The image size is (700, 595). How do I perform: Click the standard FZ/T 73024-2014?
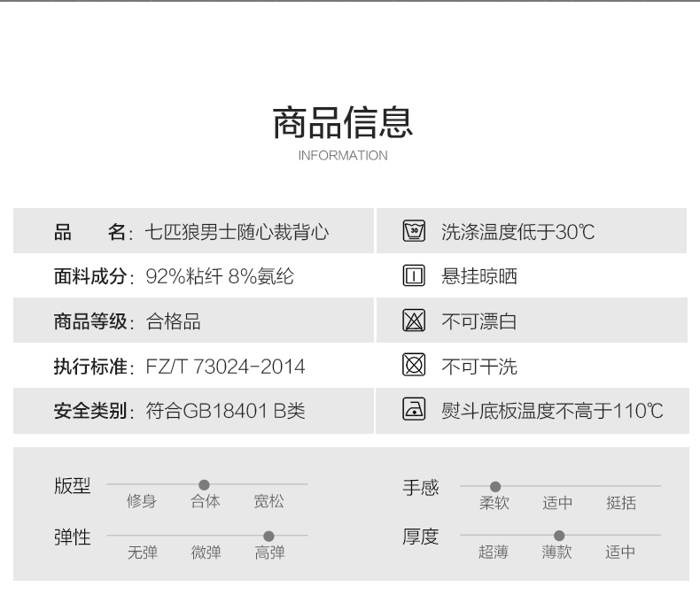coord(225,367)
